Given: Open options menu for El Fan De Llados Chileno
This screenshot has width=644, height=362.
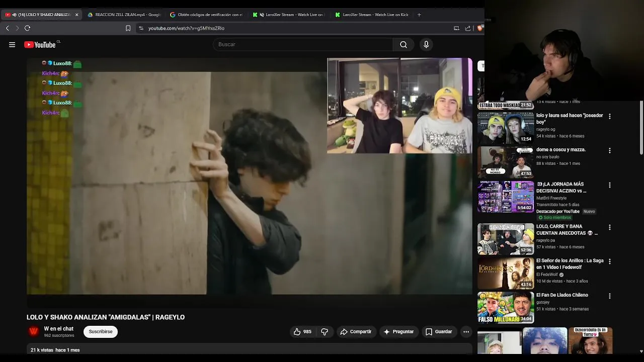Looking at the screenshot, I should [x=610, y=296].
